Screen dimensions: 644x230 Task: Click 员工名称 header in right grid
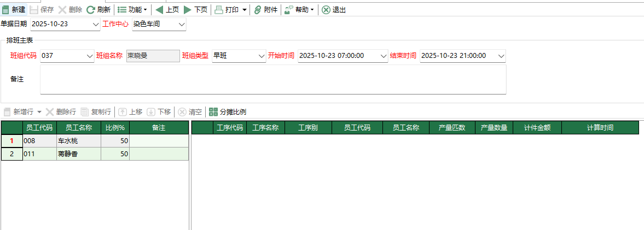(406, 127)
